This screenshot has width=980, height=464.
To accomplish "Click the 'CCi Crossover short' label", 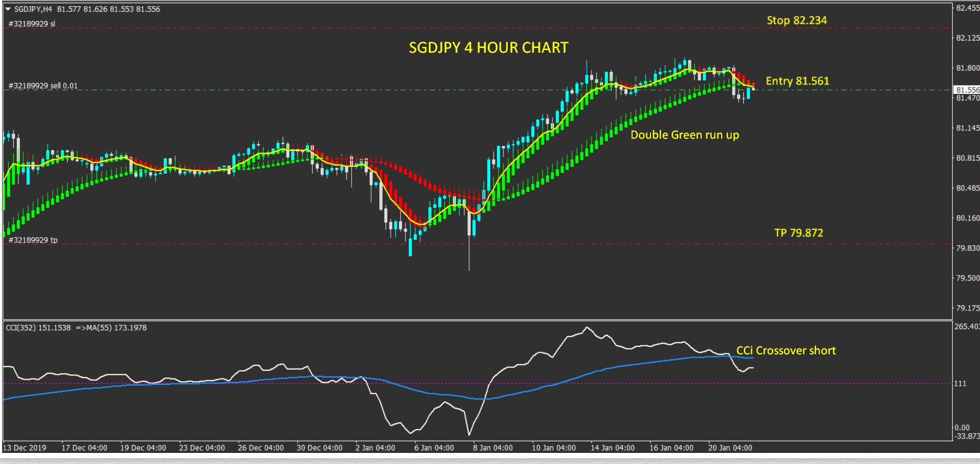I will coord(786,351).
